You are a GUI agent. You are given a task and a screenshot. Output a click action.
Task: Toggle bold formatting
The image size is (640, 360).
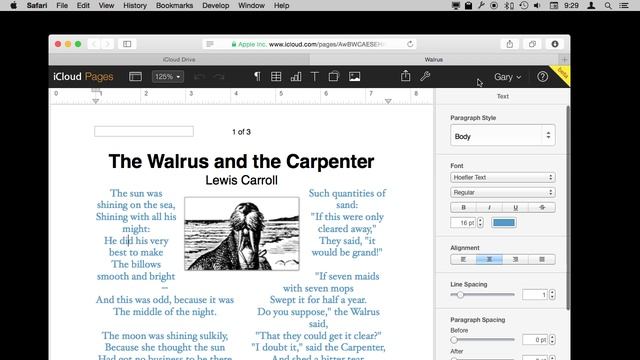[x=463, y=207]
